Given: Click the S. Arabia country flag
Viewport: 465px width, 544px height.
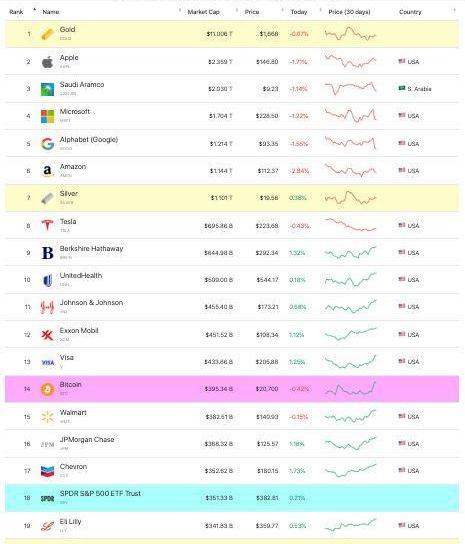Looking at the screenshot, I should [x=402, y=88].
